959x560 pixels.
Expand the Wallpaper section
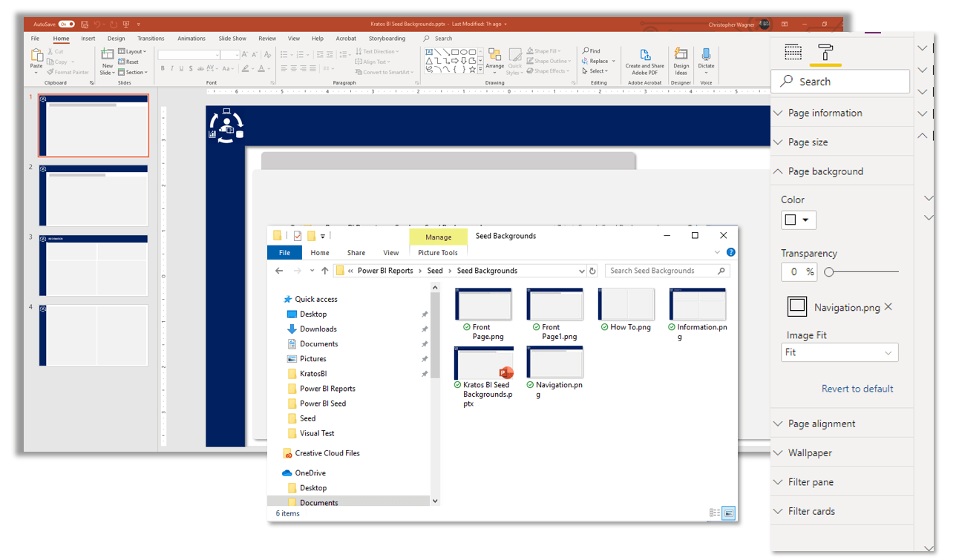(x=809, y=452)
